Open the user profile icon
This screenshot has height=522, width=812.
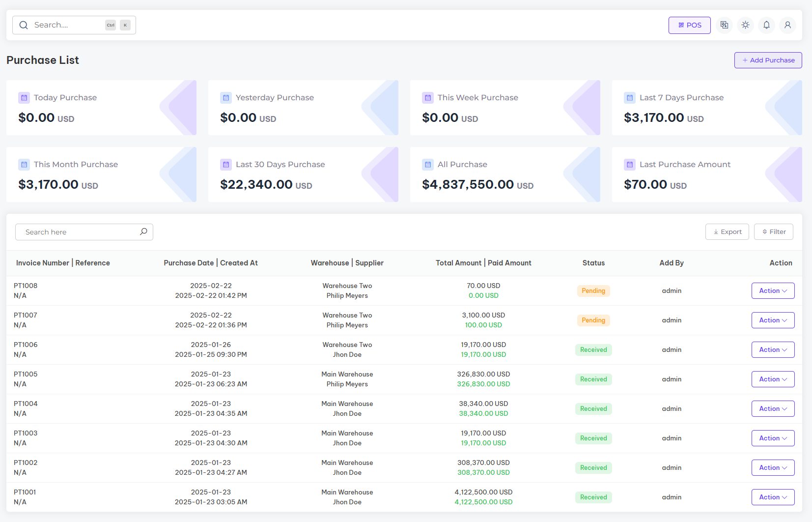787,25
